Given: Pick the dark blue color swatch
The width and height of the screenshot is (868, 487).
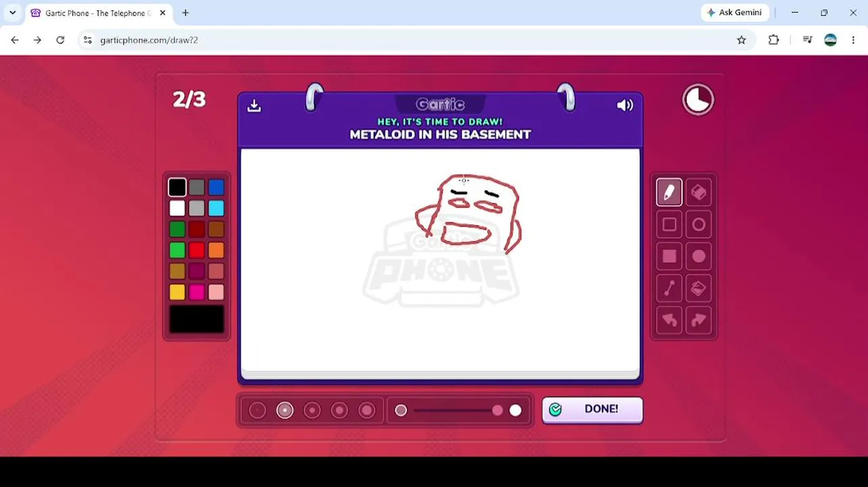Looking at the screenshot, I should (x=216, y=187).
